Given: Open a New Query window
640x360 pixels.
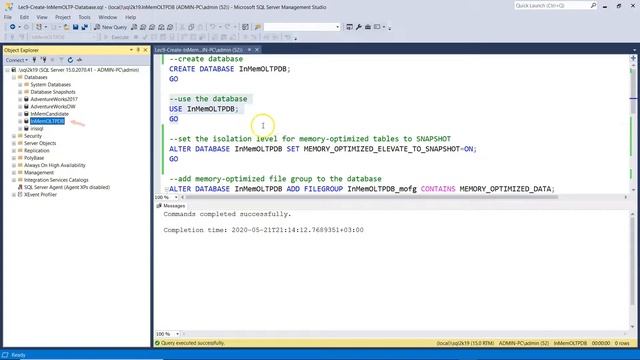Looking at the screenshot, I should pos(111,27).
